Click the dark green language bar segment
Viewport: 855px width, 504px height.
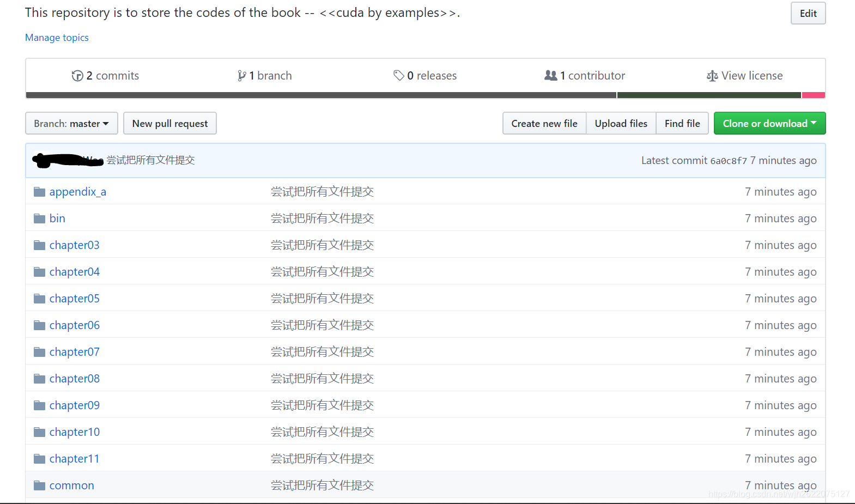pos(709,95)
